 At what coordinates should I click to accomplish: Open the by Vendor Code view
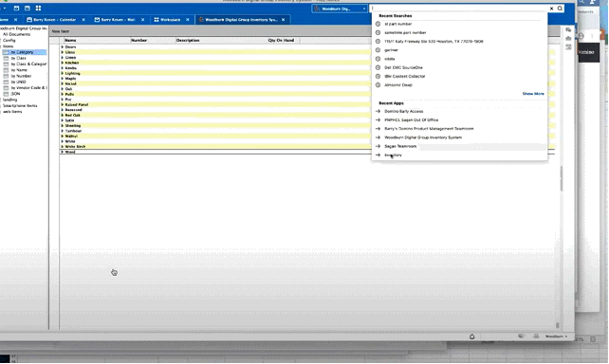pyautogui.click(x=28, y=88)
